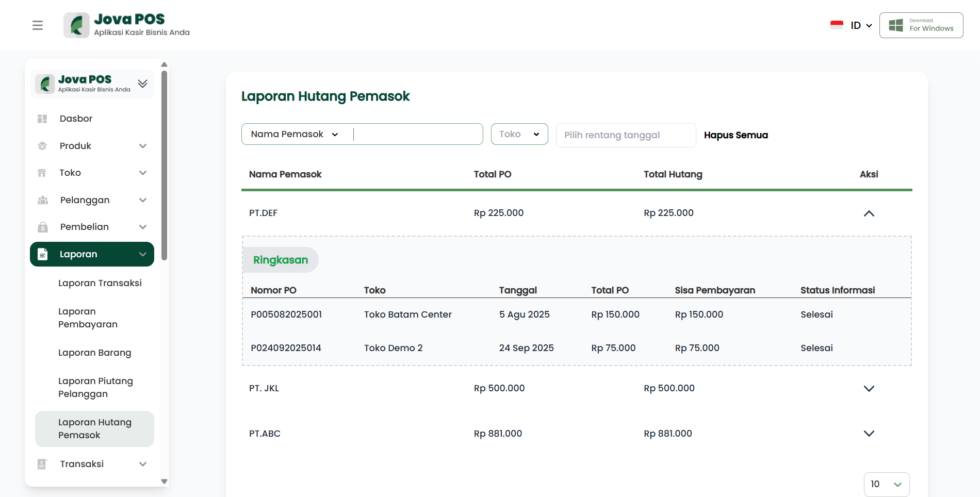Collapse the PT.DEF row details
This screenshot has height=497, width=980.
(869, 213)
